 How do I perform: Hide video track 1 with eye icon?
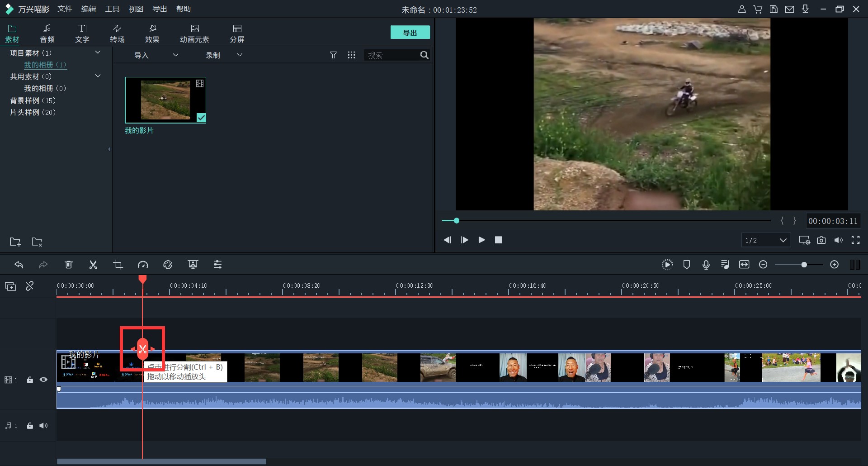[43, 380]
